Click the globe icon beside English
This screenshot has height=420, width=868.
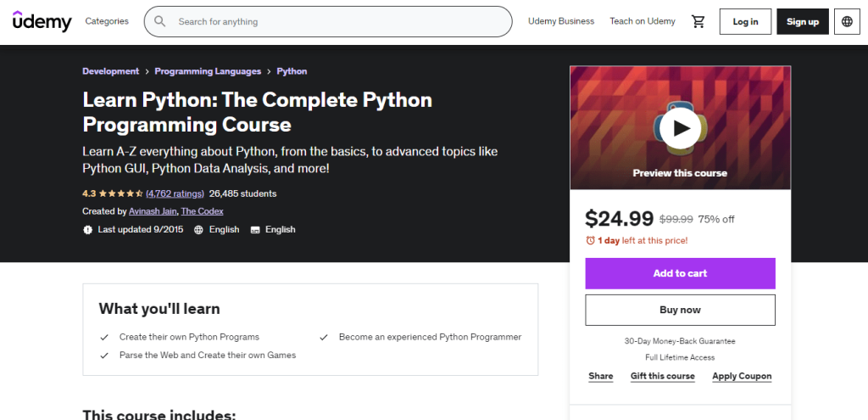click(x=198, y=229)
